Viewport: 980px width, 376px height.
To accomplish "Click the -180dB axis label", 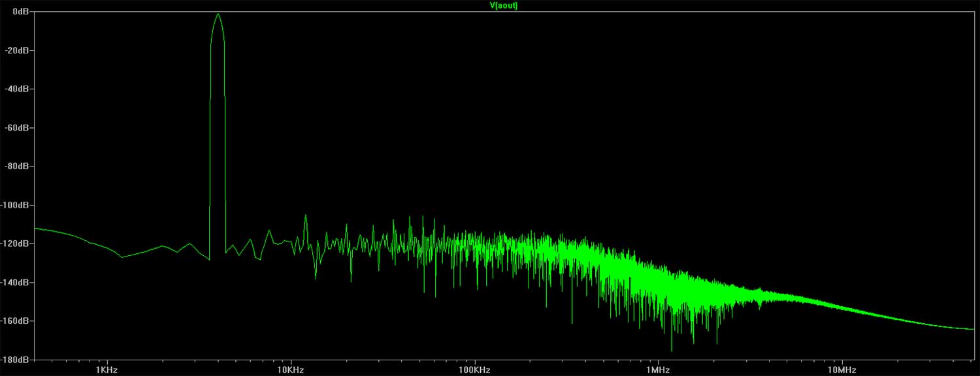I will click(x=15, y=359).
